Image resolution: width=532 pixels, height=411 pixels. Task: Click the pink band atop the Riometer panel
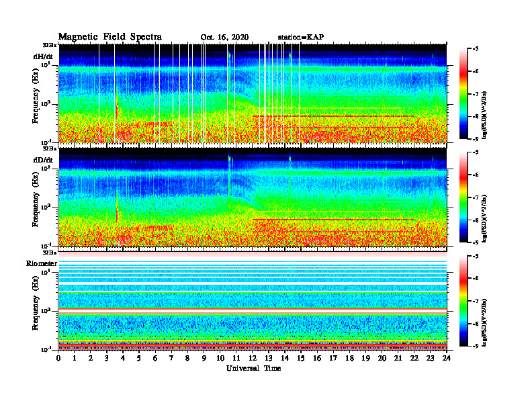[x=253, y=254]
